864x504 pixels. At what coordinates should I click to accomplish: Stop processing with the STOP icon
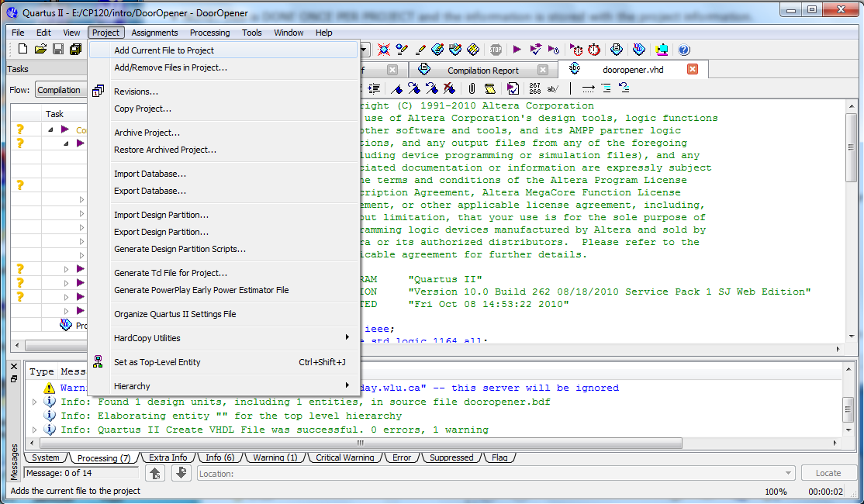click(x=496, y=50)
